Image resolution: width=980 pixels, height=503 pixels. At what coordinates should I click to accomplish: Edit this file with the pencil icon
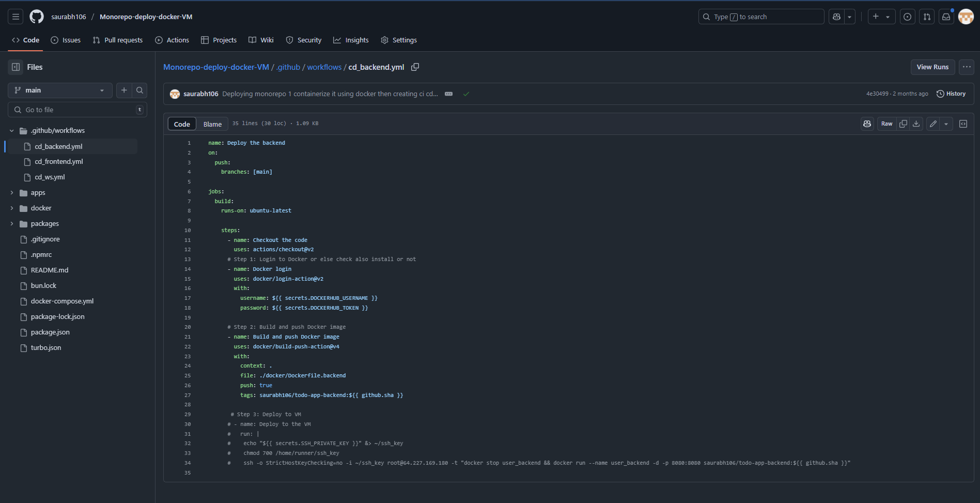coord(933,124)
